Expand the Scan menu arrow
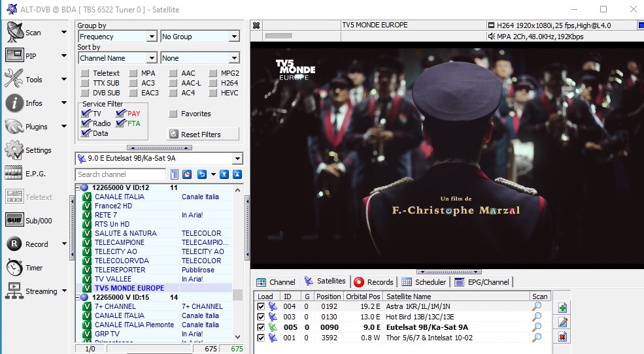644x354 pixels. 64,32
